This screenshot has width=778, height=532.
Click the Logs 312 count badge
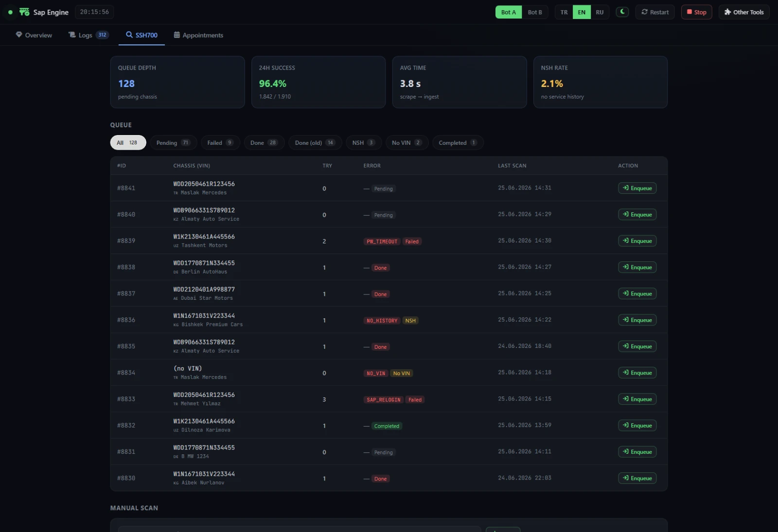(x=102, y=35)
